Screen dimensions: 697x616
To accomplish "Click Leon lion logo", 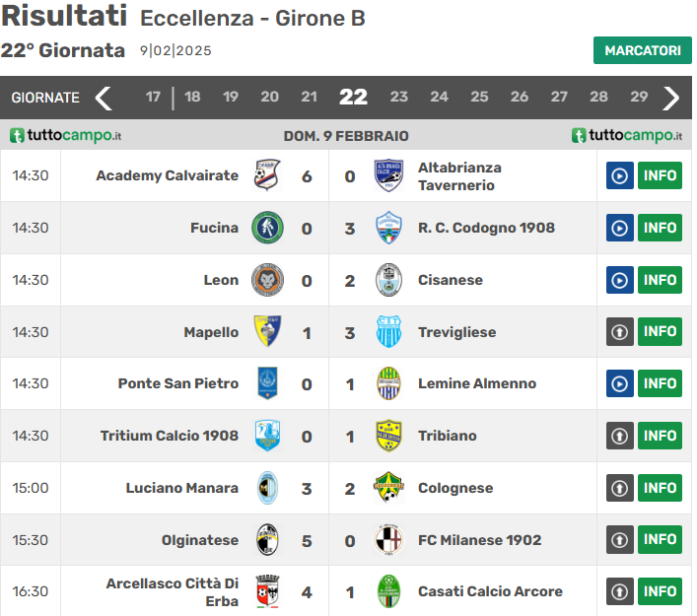I will [x=267, y=281].
